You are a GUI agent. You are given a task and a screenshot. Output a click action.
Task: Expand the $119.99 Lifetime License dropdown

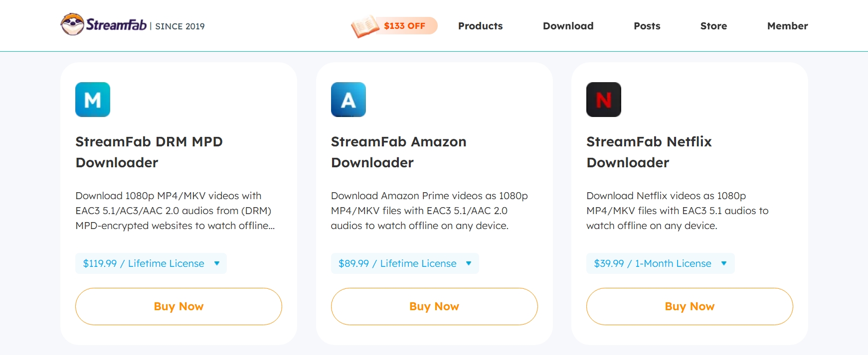click(151, 263)
